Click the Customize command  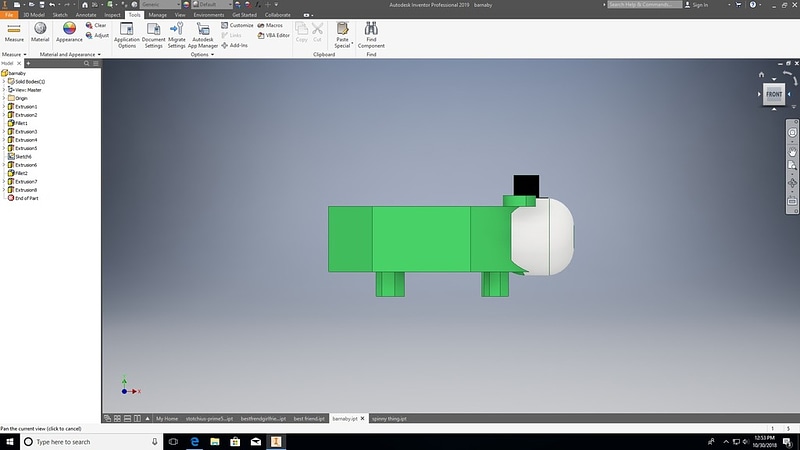pos(237,25)
